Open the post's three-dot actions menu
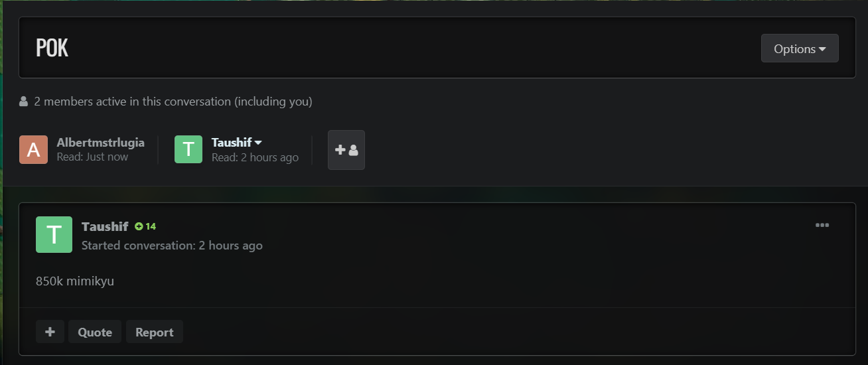 [x=822, y=225]
